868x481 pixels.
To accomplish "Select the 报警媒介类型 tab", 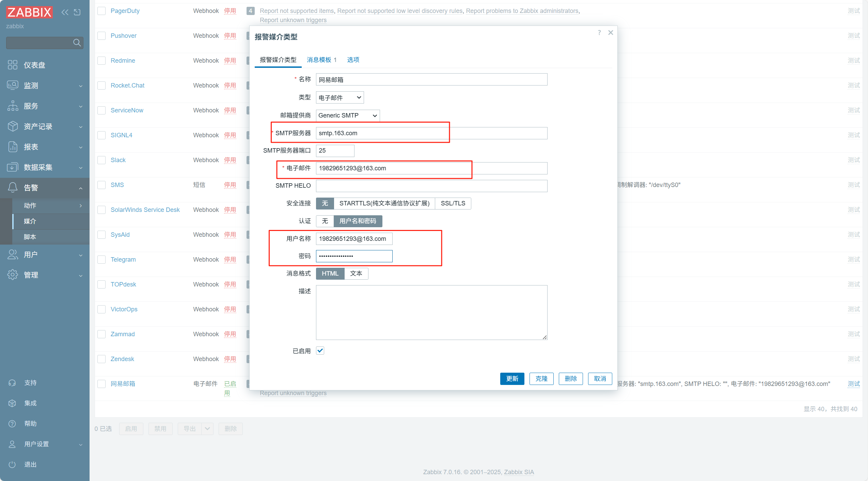I will pos(278,60).
